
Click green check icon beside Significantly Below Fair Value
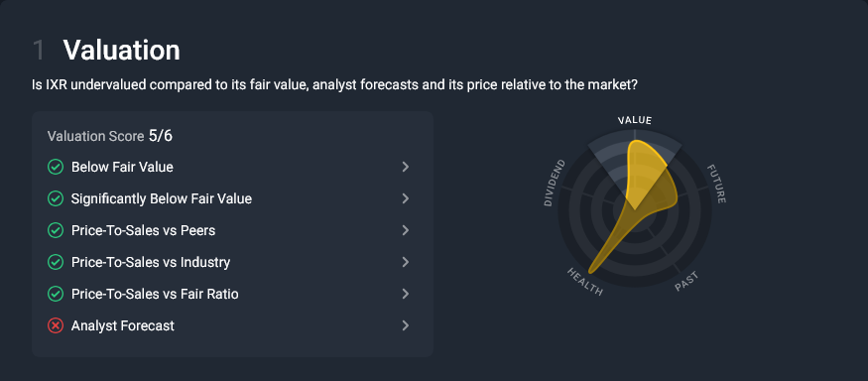[x=56, y=198]
